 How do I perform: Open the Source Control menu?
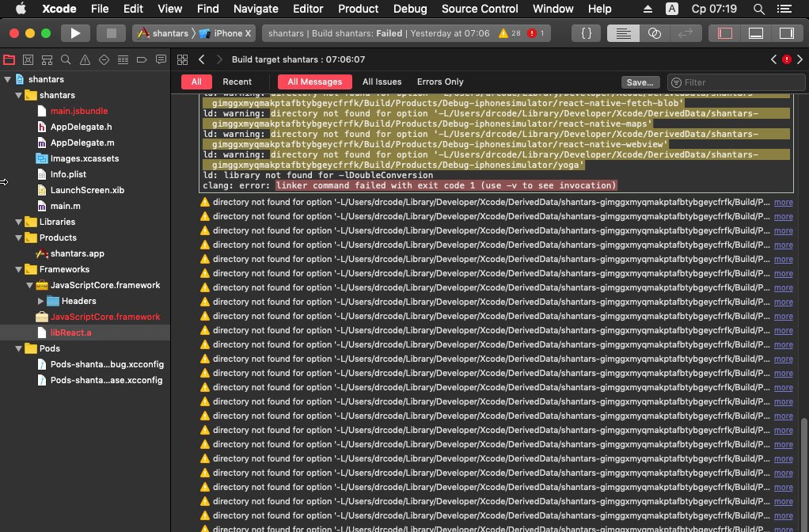480,9
